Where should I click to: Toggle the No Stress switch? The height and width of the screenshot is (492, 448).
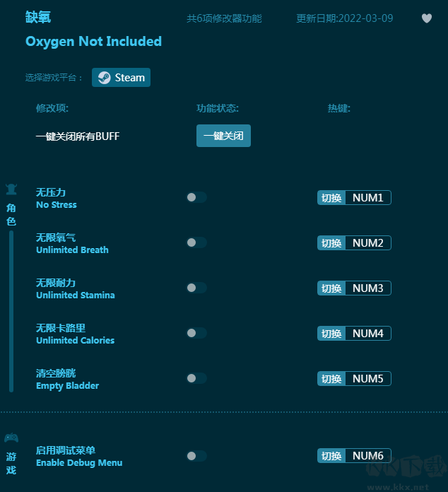(196, 197)
